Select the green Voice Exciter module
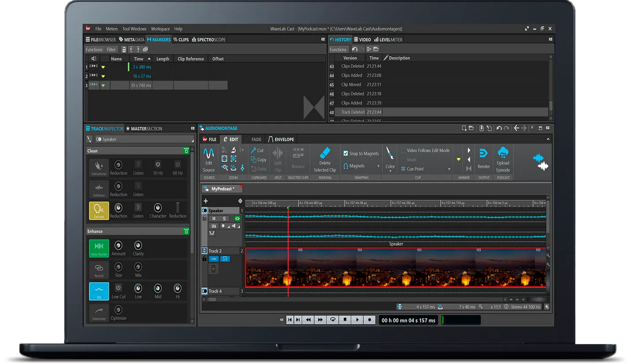Screen dimensions: 631x364 (99, 248)
